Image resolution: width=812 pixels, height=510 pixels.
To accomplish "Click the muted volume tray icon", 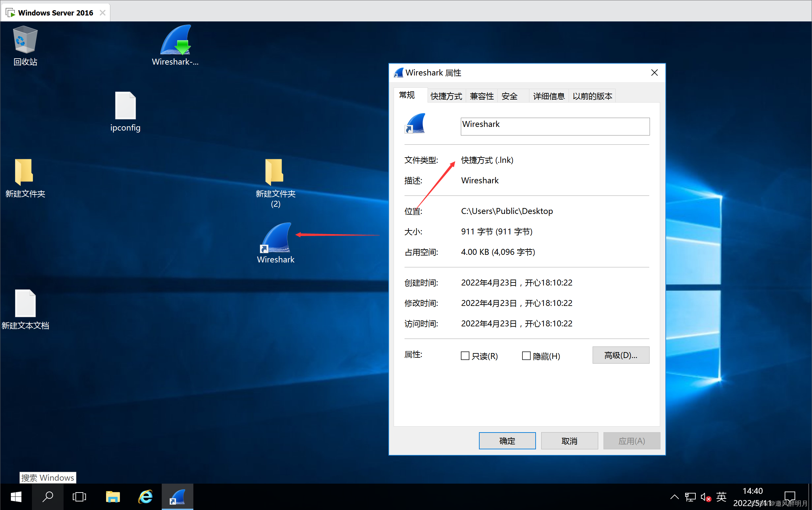I will point(706,497).
